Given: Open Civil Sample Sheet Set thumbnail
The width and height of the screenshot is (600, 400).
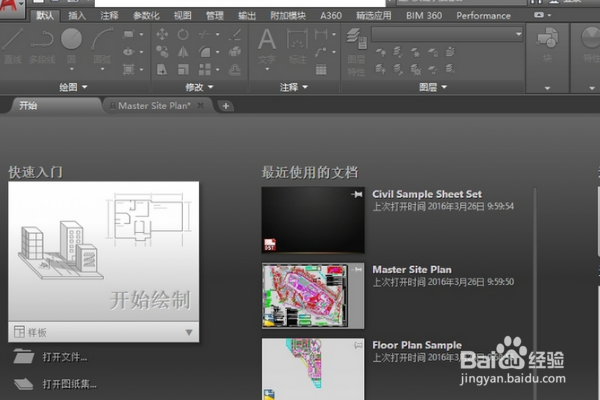Looking at the screenshot, I should click(x=313, y=220).
